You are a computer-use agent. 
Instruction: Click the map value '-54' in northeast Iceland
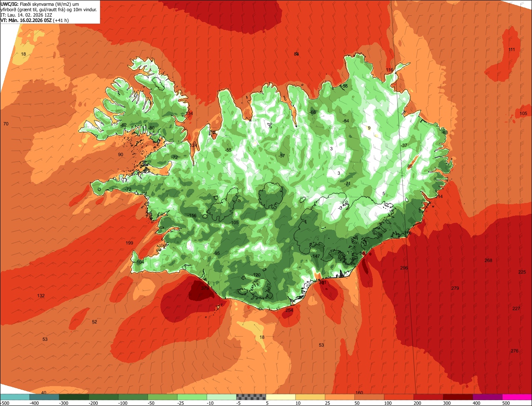pyautogui.click(x=346, y=121)
